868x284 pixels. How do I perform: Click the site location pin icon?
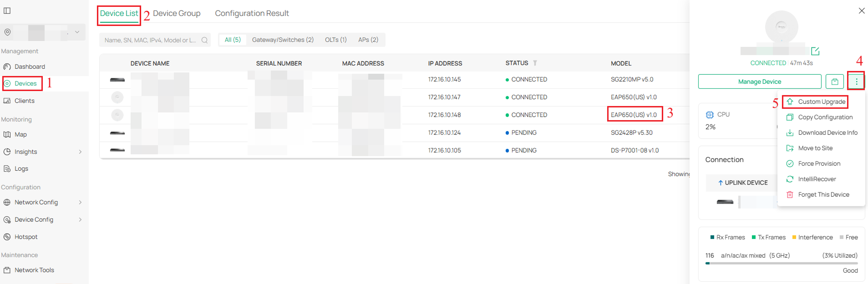click(x=7, y=32)
